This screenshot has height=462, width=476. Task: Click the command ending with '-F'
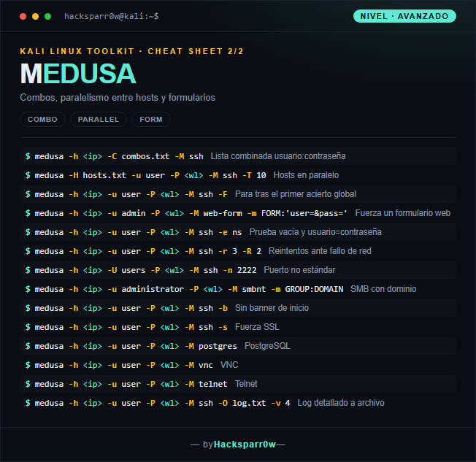point(126,194)
